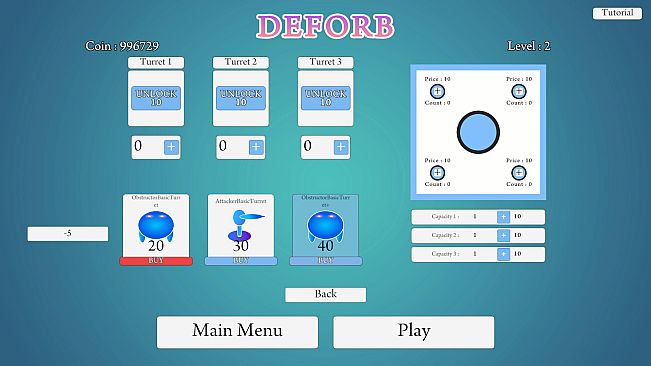Click the Turret 3 label

point(326,62)
